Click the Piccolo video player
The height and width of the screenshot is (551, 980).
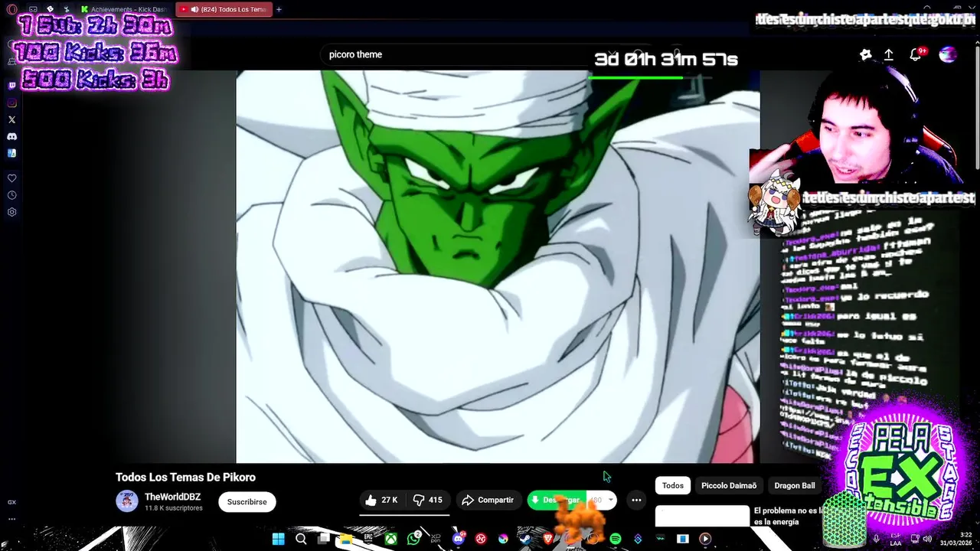(498, 266)
